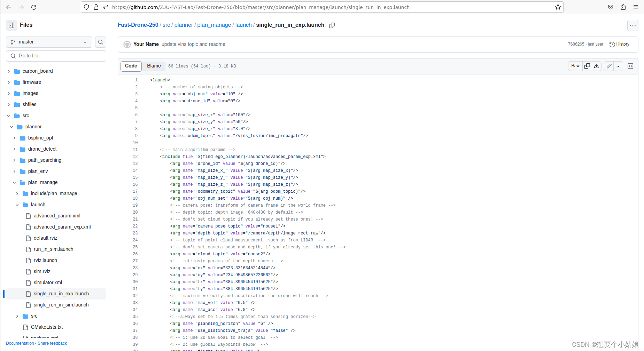Screen dimensions: 644x351
Task: Open advanced_param_exp.xml in the tree
Action: click(62, 227)
